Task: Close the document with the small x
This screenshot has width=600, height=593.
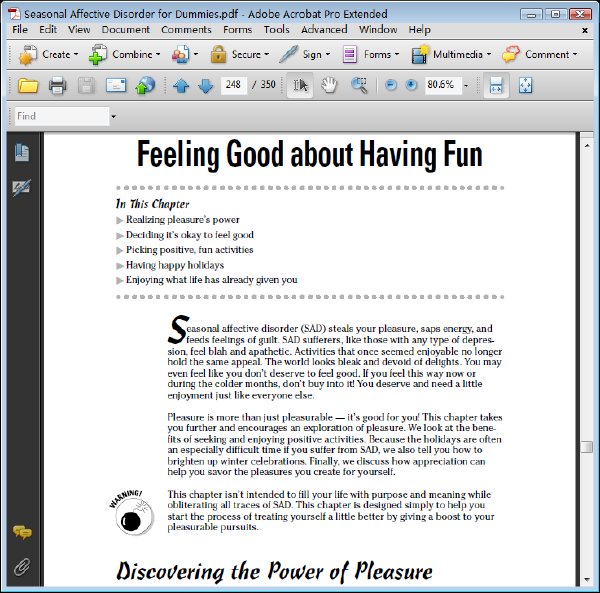Action: pyautogui.click(x=585, y=30)
